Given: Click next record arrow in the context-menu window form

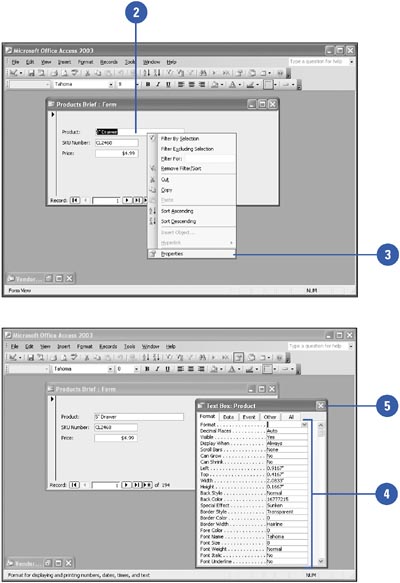Looking at the screenshot, I should [128, 200].
